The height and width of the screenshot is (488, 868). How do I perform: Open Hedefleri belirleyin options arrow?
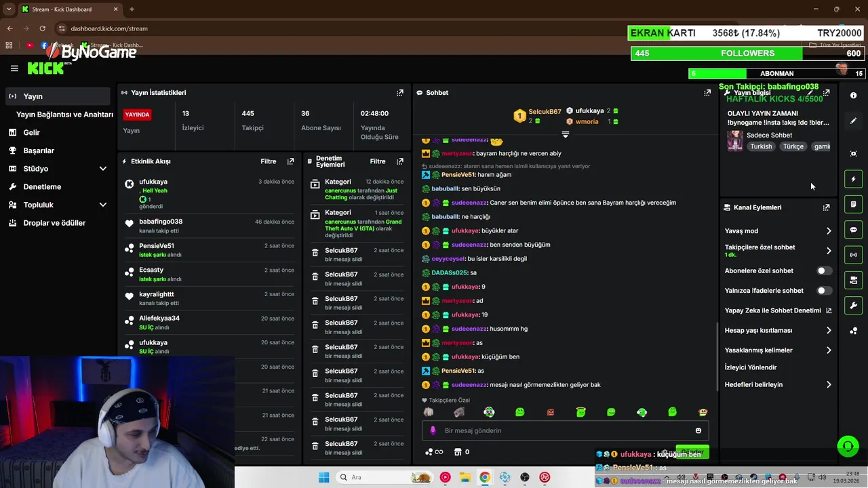[x=829, y=384]
